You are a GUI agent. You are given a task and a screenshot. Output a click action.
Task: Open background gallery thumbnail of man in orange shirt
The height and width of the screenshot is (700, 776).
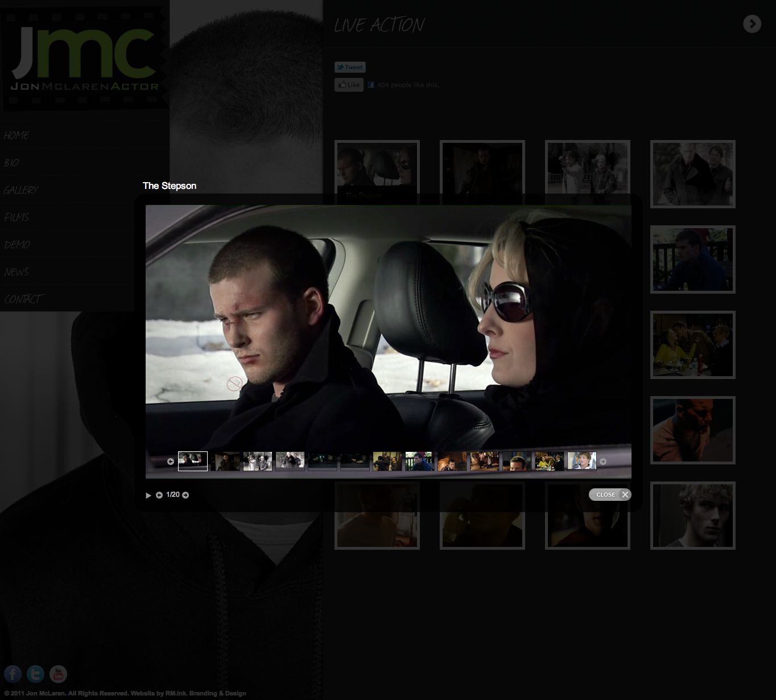coord(693,430)
